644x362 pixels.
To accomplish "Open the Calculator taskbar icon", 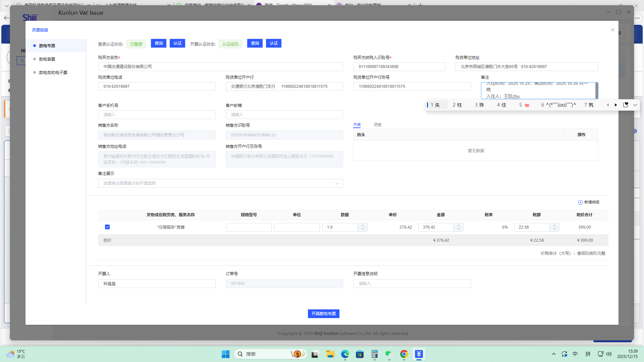I will pyautogui.click(x=374, y=354).
